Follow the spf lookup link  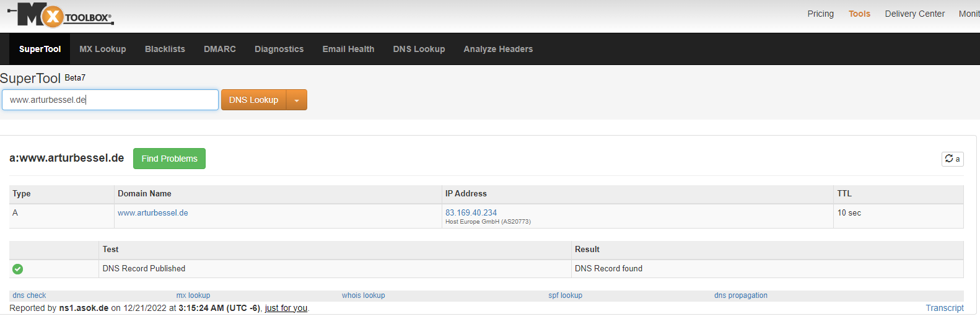point(565,295)
